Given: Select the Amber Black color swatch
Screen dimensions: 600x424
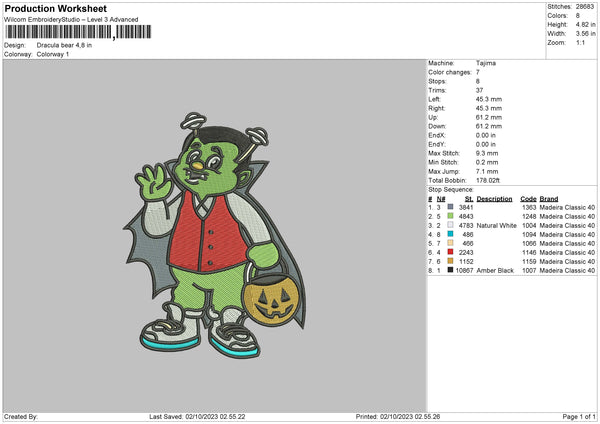Looking at the screenshot, I should pyautogui.click(x=449, y=270).
